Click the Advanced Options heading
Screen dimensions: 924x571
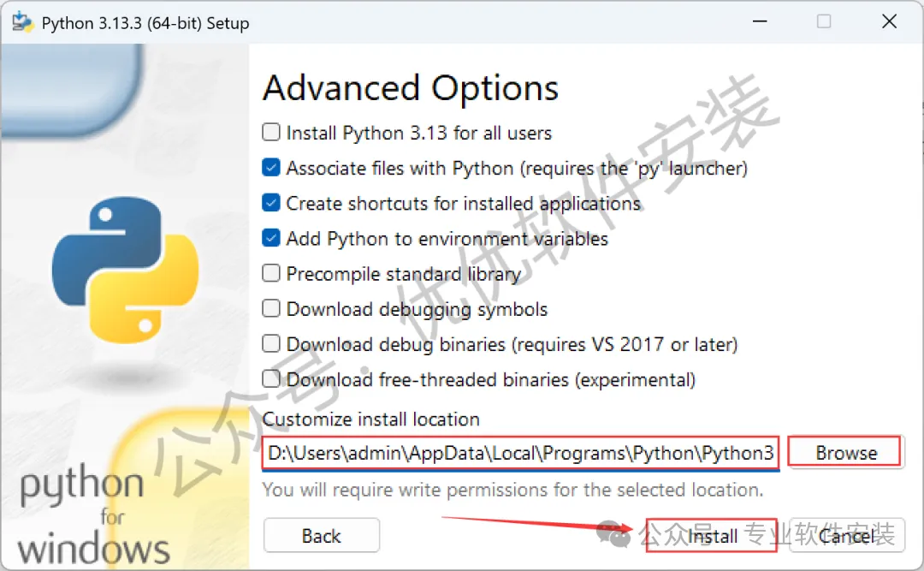(410, 88)
